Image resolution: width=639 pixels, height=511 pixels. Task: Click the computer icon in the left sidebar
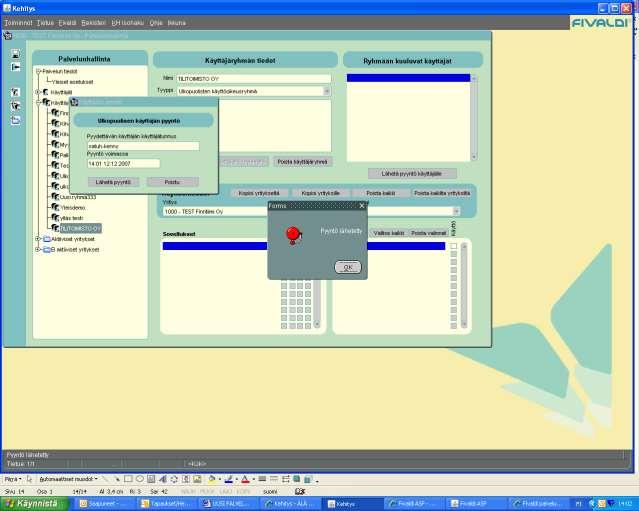15,54
